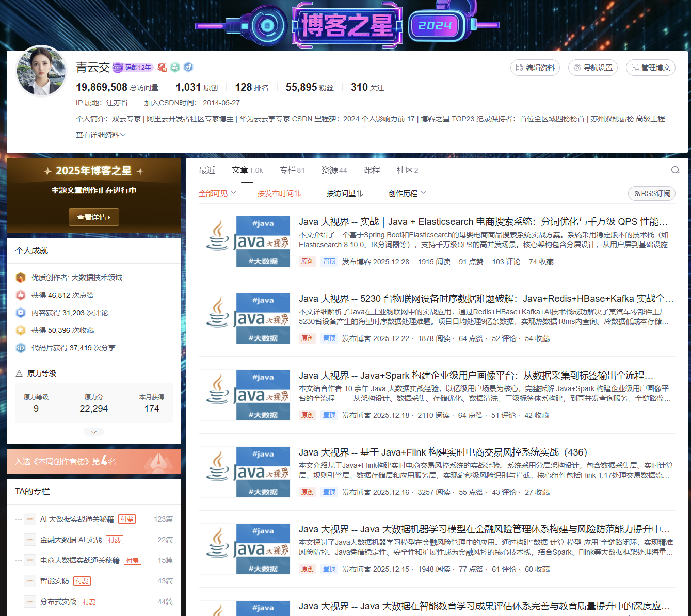This screenshot has height=616, width=691.
Task: Sort articles by 按访问量
Action: [345, 193]
